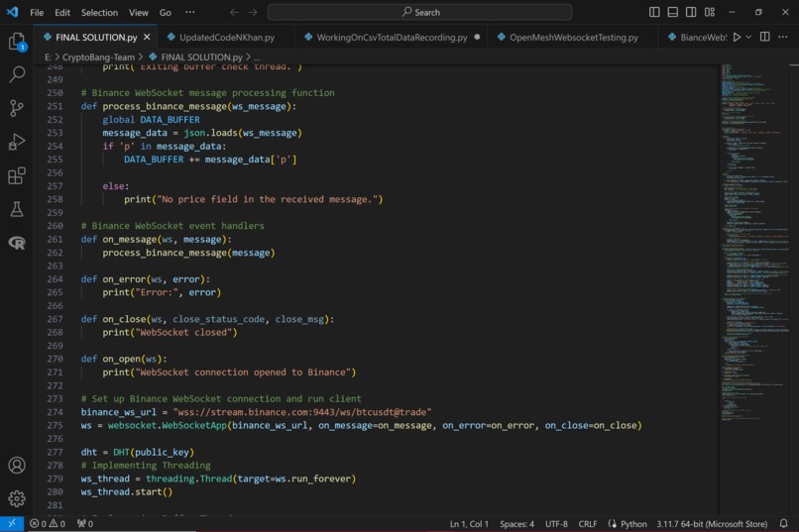Open the Explorer view in activity bar
The image size is (799, 532).
(x=17, y=42)
